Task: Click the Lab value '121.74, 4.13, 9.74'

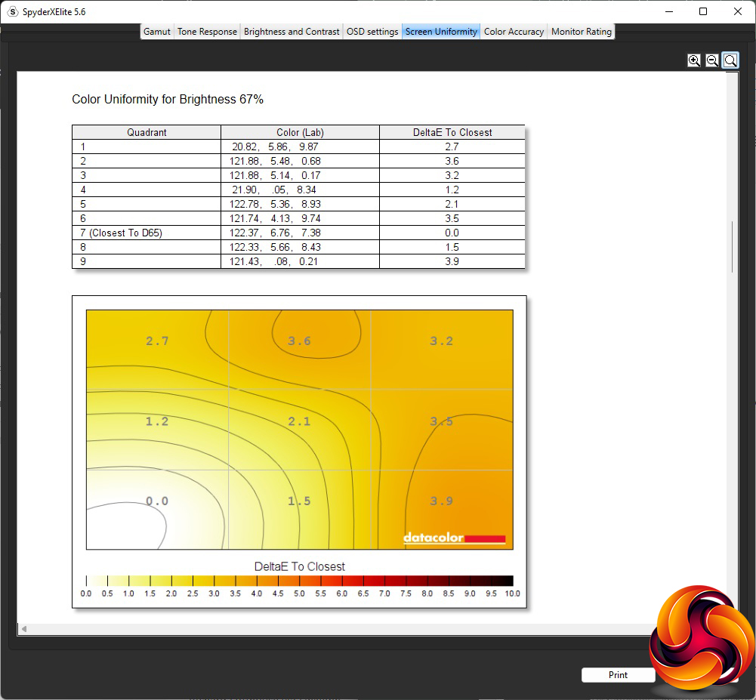Action: coord(275,218)
